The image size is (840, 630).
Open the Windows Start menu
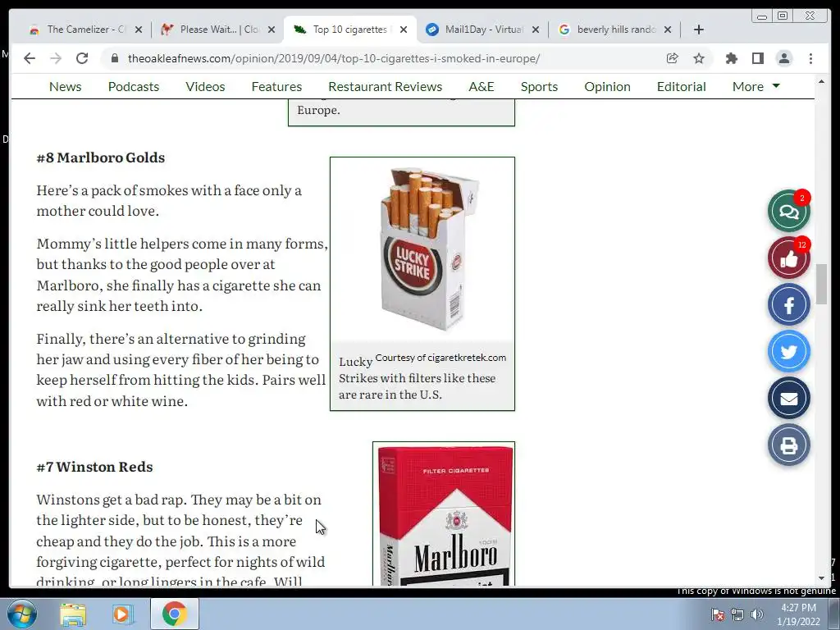point(21,614)
